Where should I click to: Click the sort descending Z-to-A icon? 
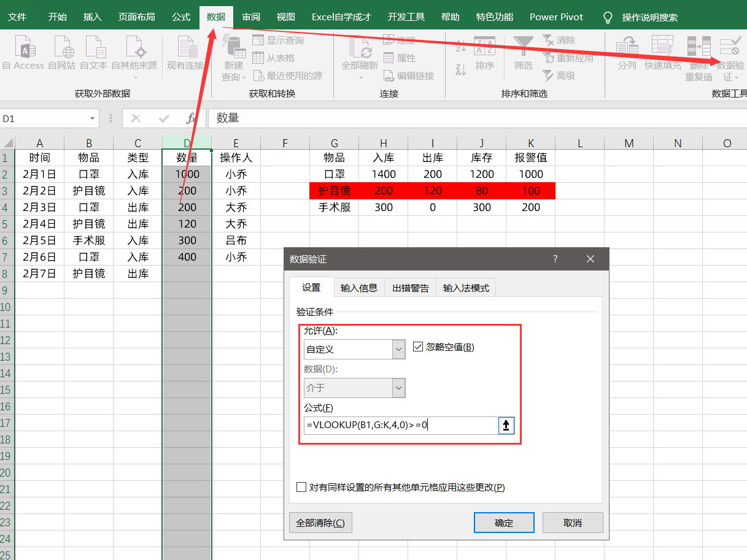point(461,69)
